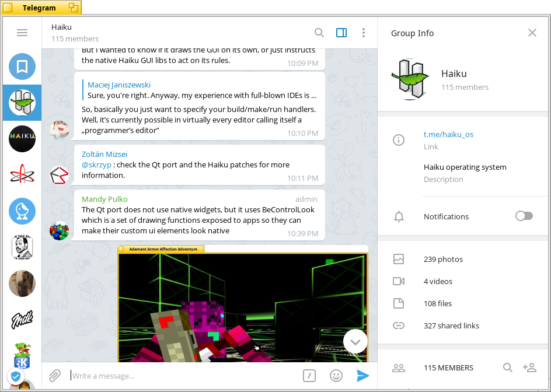Image resolution: width=551 pixels, height=392 pixels.
Task: Toggle the Group Info side panel
Action: 341,33
